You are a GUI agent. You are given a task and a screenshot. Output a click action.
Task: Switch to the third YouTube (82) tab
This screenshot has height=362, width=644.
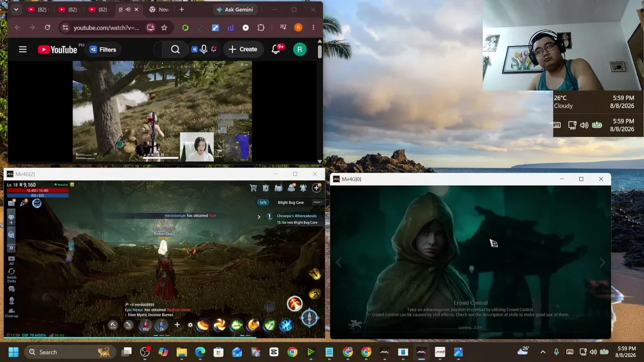[99, 10]
